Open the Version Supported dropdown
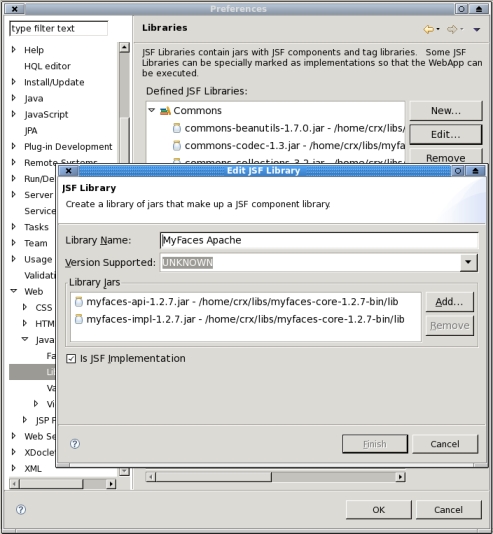Screen dimensions: 493x534 click(x=468, y=262)
